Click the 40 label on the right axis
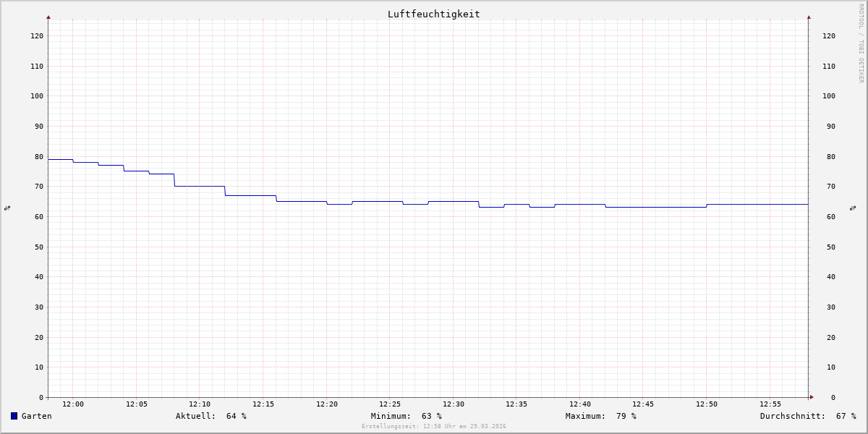 click(831, 276)
